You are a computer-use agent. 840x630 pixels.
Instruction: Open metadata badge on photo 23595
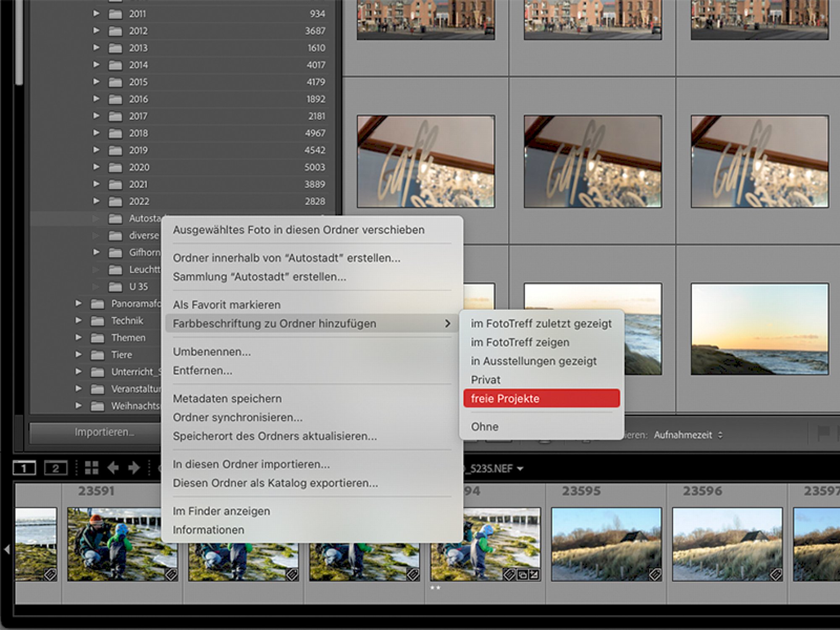(x=654, y=574)
